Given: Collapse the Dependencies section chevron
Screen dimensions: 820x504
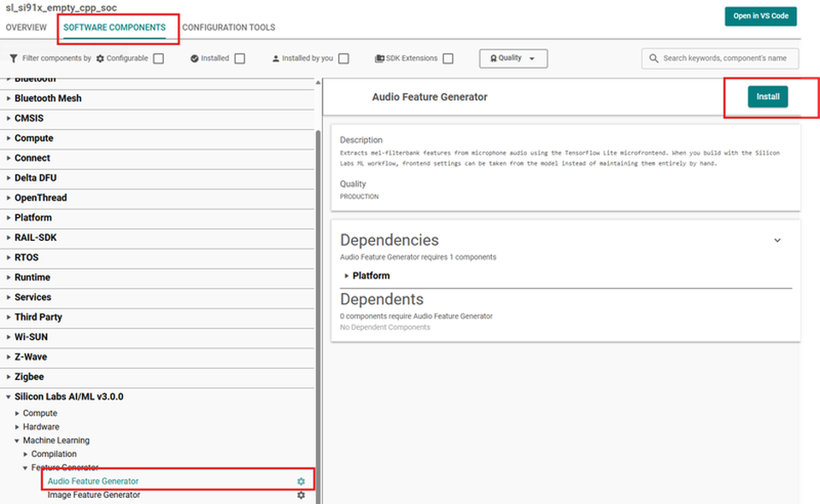Looking at the screenshot, I should pos(777,241).
